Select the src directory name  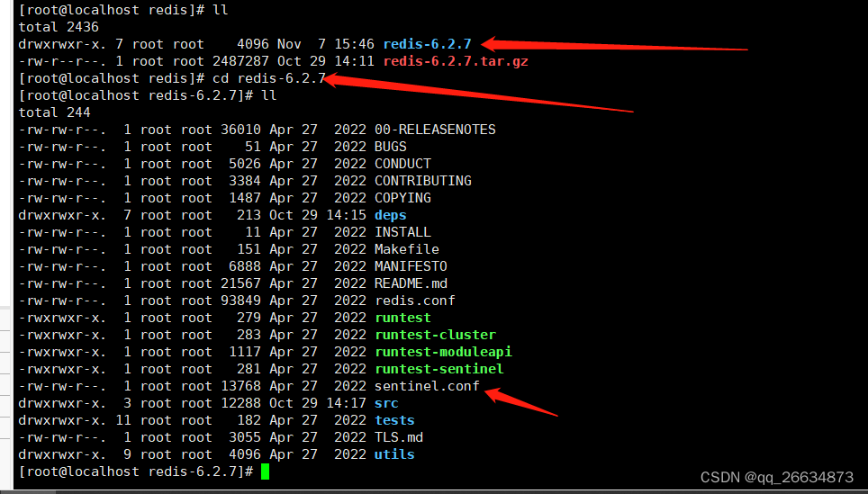(387, 403)
